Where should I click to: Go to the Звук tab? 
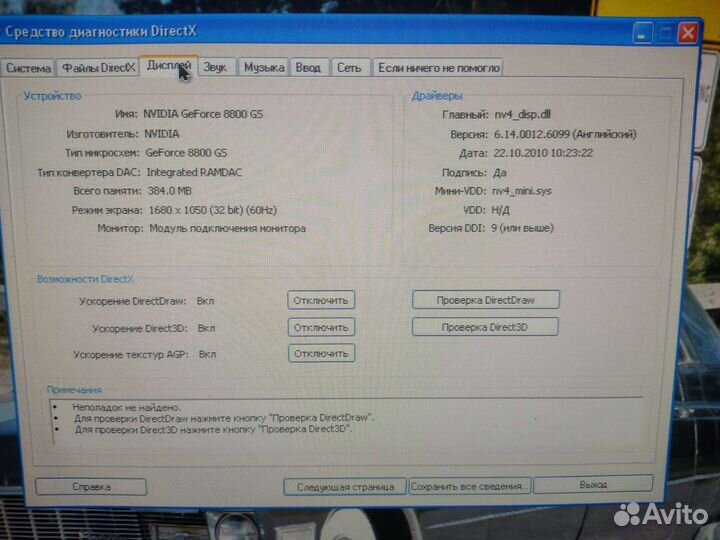click(x=216, y=67)
